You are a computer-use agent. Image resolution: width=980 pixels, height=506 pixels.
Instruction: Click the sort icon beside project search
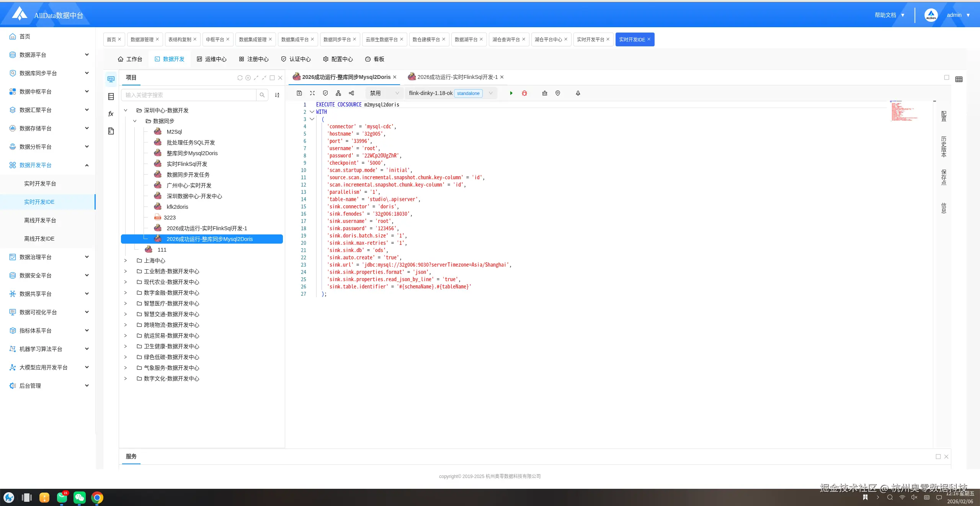[x=277, y=95]
